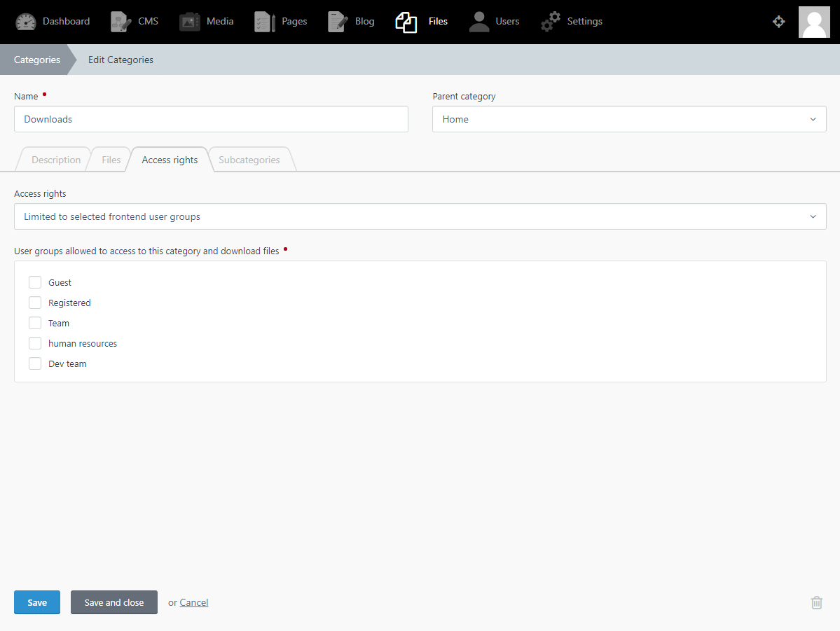Check the Registered user group

[x=35, y=303]
